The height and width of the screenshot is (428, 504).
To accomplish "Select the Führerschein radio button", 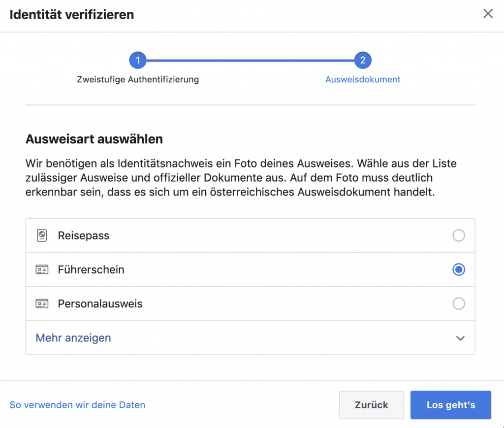I will click(x=459, y=270).
